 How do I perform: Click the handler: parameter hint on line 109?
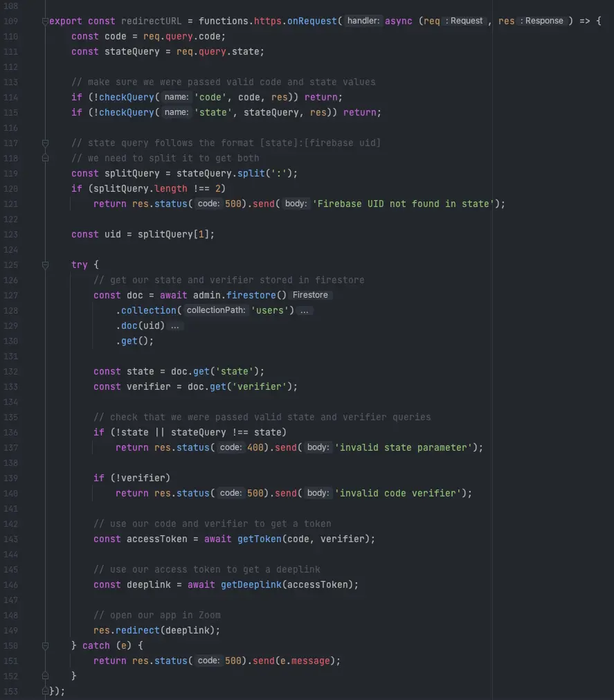(363, 21)
